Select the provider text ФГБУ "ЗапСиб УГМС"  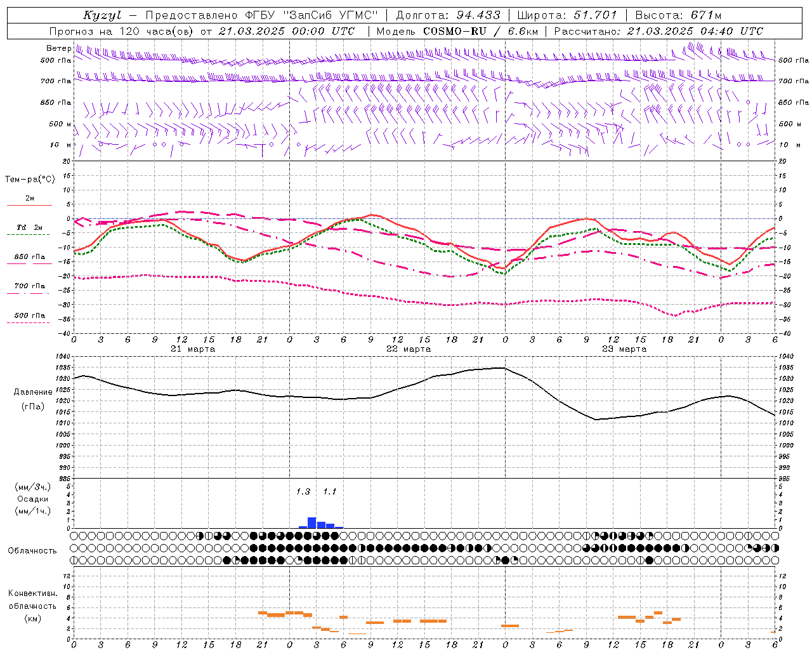(311, 15)
